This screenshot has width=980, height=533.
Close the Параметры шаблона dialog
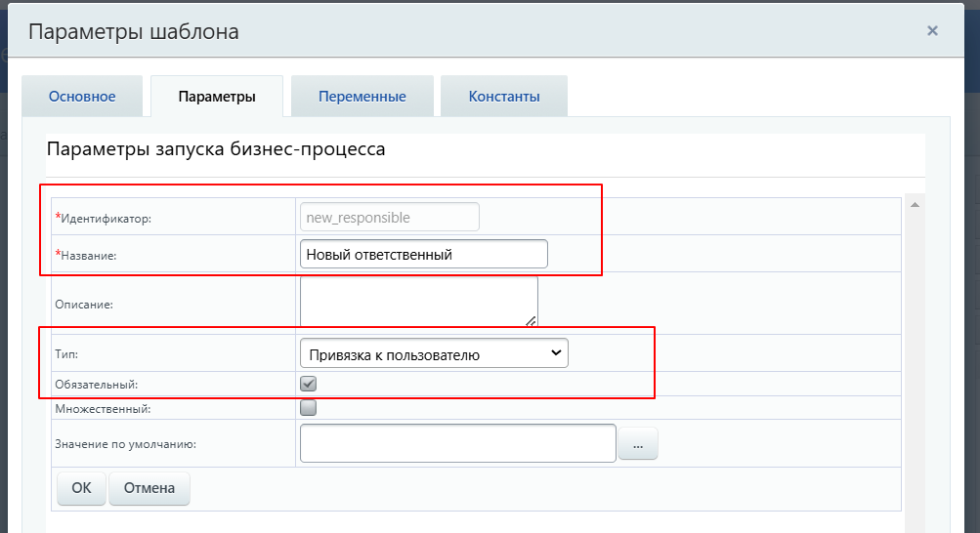point(932,31)
